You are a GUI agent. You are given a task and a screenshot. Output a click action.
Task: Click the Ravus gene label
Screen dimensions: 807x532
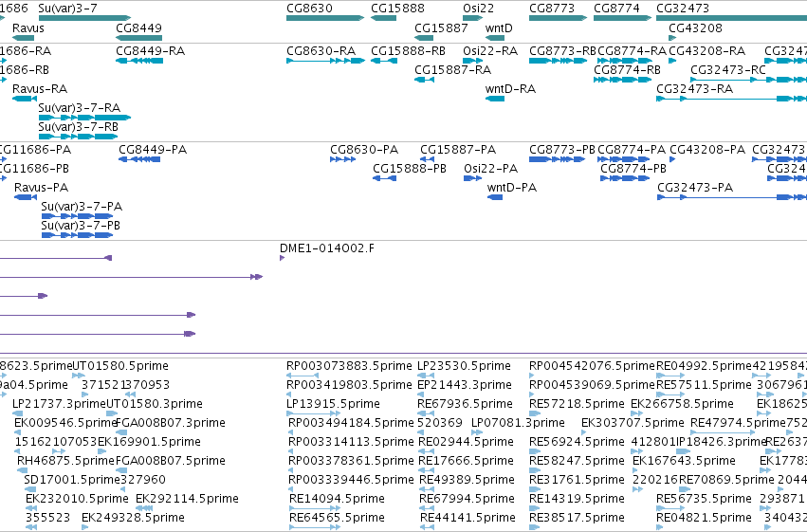(x=28, y=28)
